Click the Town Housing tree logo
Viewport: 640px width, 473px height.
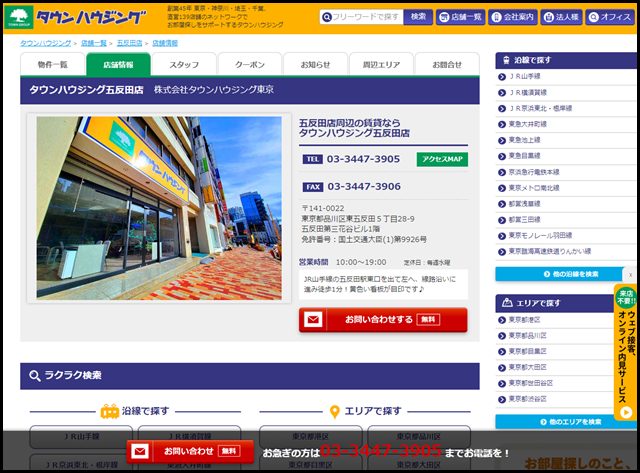point(19,17)
